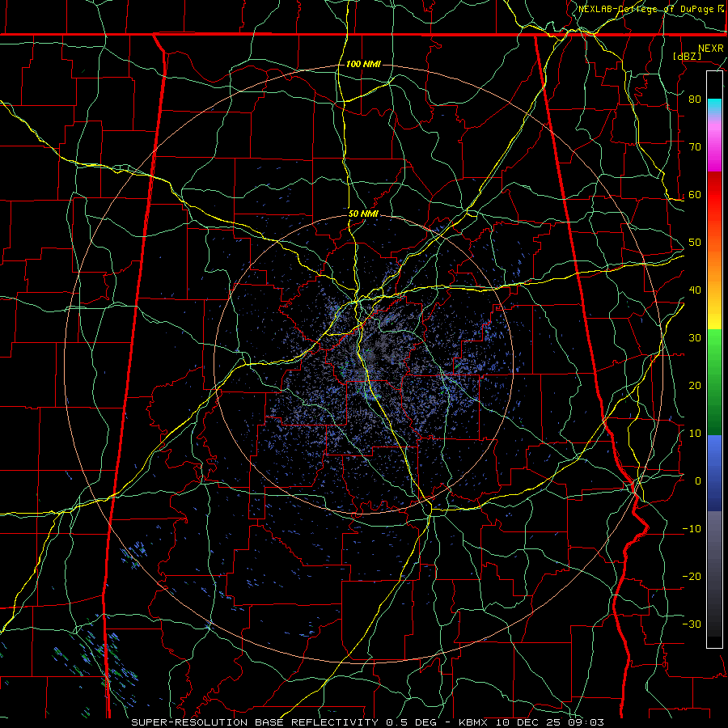This screenshot has height=728, width=728.
Task: Click the 60 value on the dBZ scale
Action: (x=695, y=194)
